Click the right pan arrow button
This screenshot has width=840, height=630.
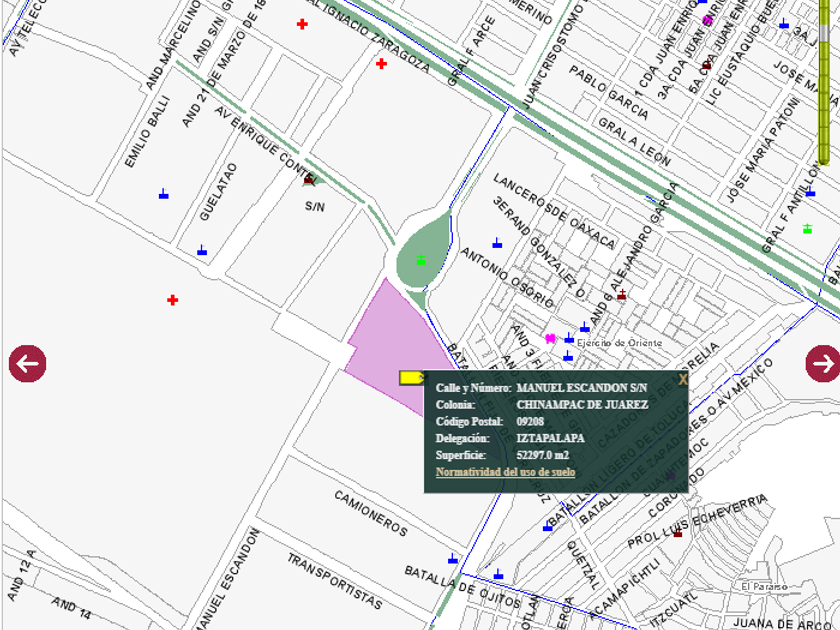pos(823,363)
